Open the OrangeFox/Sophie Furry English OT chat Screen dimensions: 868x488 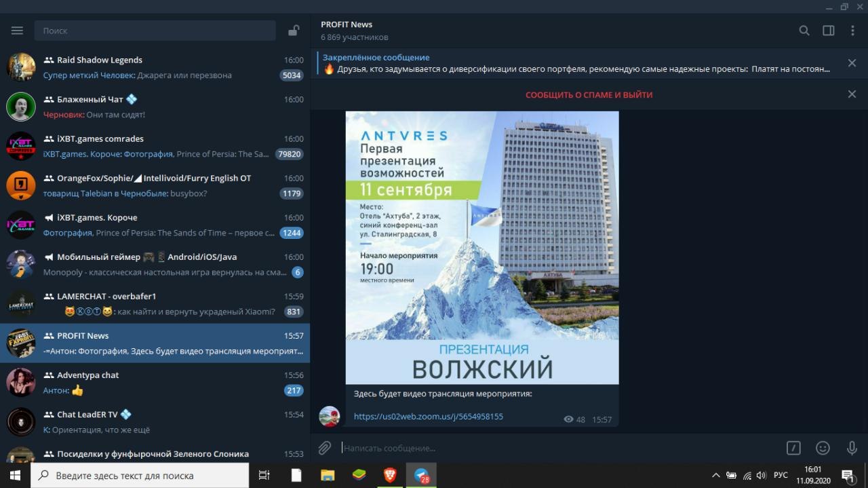[x=155, y=185]
